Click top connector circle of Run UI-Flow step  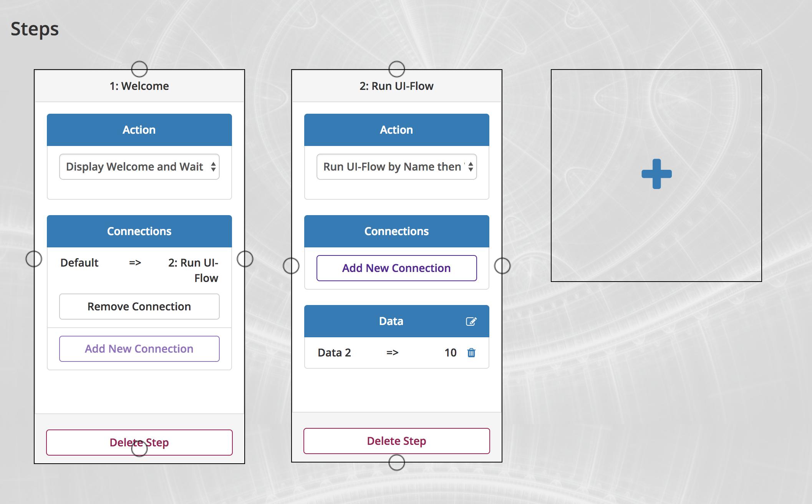[396, 69]
